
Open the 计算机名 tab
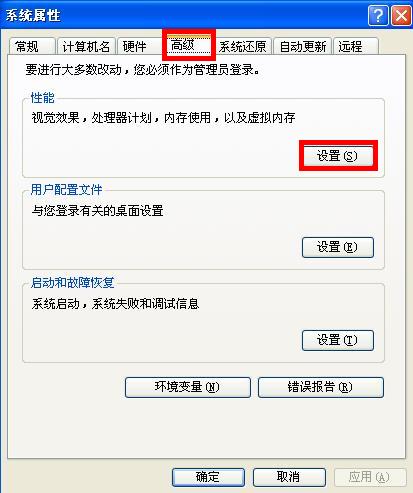coord(86,46)
